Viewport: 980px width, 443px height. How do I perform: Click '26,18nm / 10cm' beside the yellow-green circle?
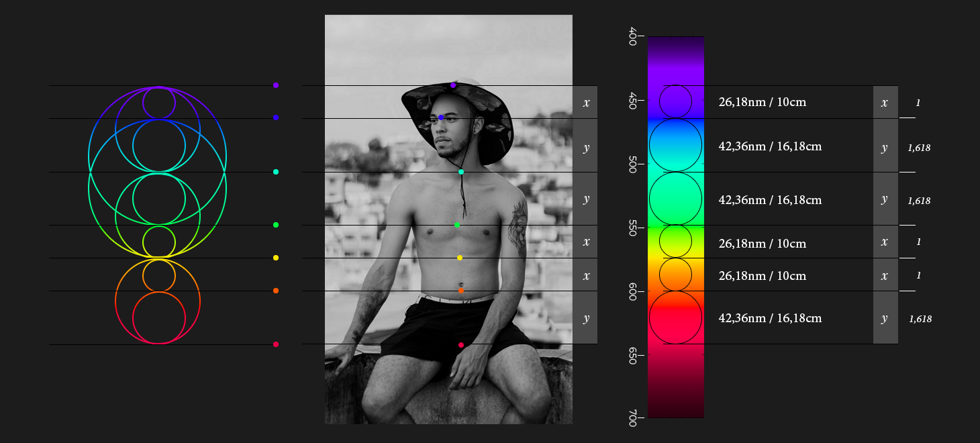[x=763, y=244]
